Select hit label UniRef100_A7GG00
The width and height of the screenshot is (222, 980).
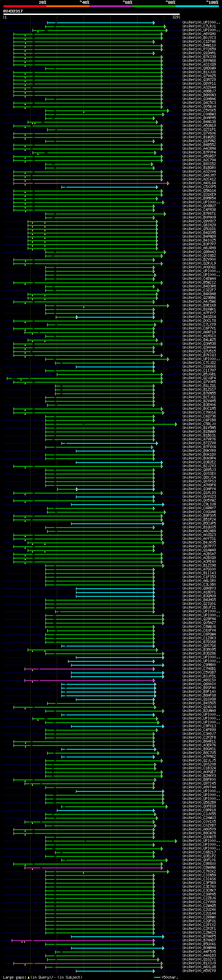(x=199, y=569)
